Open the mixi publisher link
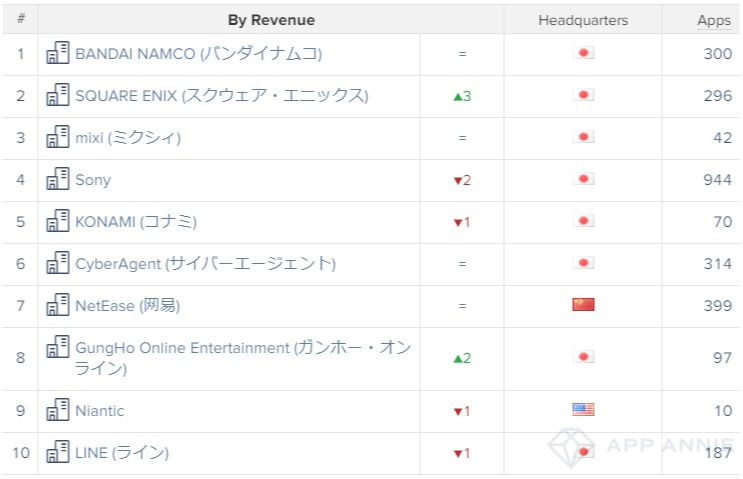This screenshot has width=743, height=479. (128, 138)
